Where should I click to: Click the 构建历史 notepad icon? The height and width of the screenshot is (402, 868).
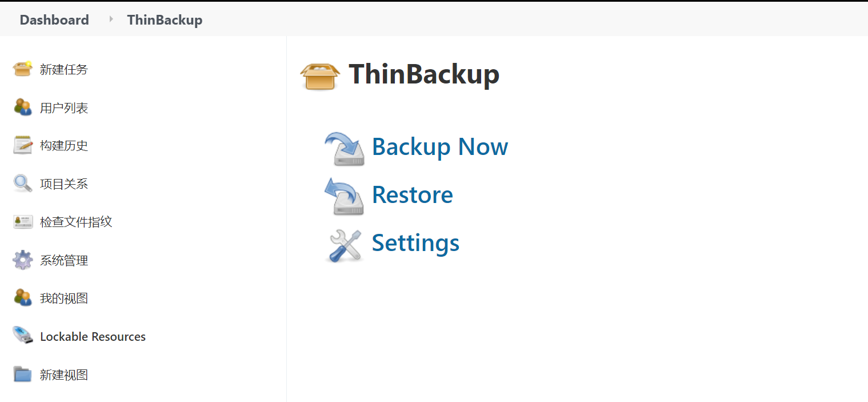point(23,145)
